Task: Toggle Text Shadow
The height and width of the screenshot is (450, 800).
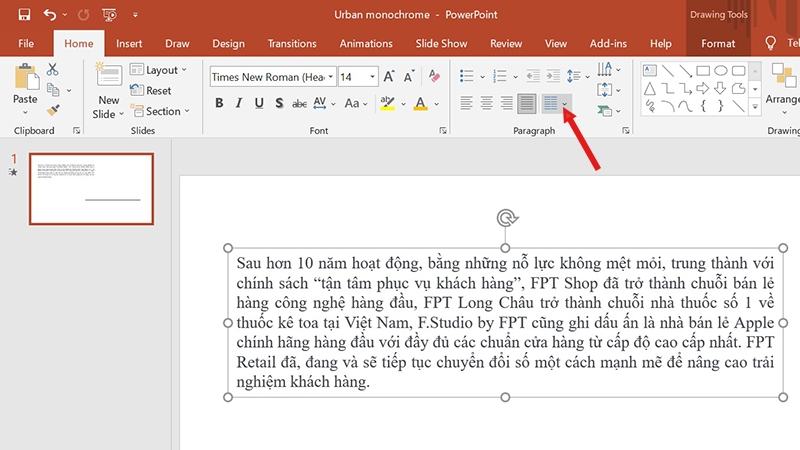Action: coord(279,103)
